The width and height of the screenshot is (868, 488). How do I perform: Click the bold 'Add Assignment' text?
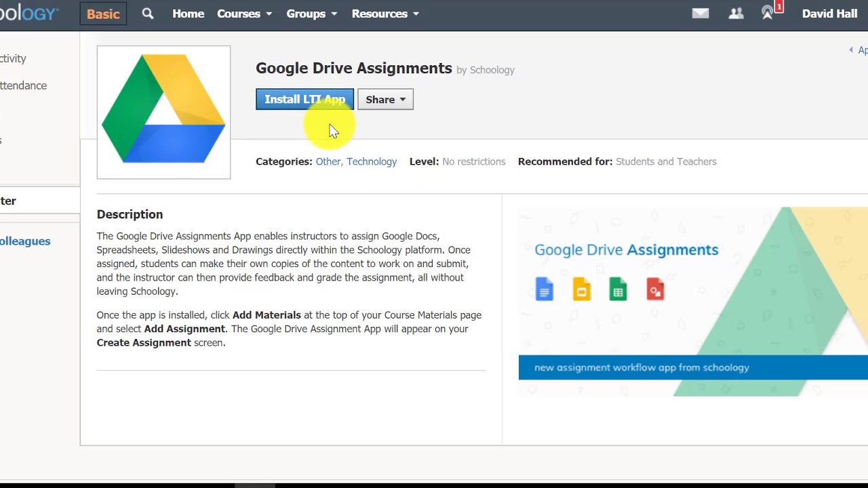(184, 329)
